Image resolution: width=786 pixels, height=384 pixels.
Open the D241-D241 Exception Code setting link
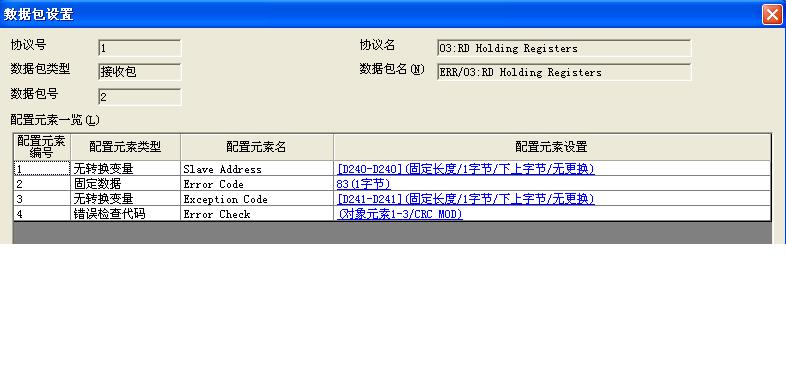click(x=466, y=199)
